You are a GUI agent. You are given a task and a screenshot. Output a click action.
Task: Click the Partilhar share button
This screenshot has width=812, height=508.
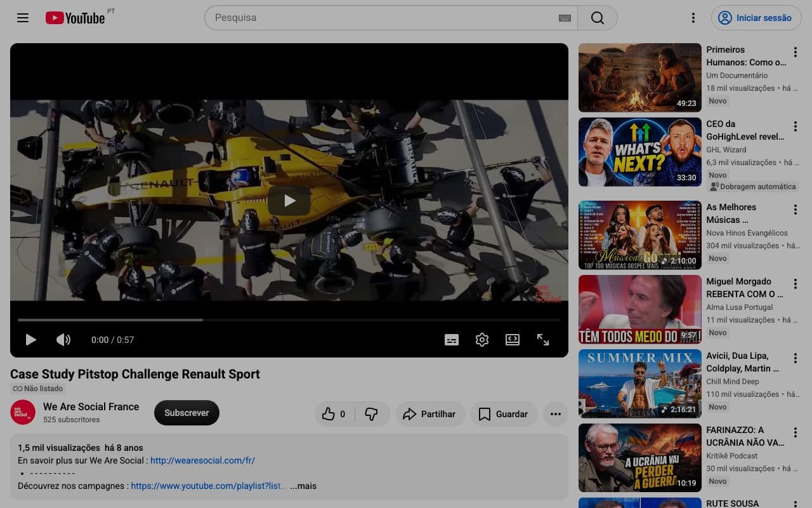tap(430, 414)
